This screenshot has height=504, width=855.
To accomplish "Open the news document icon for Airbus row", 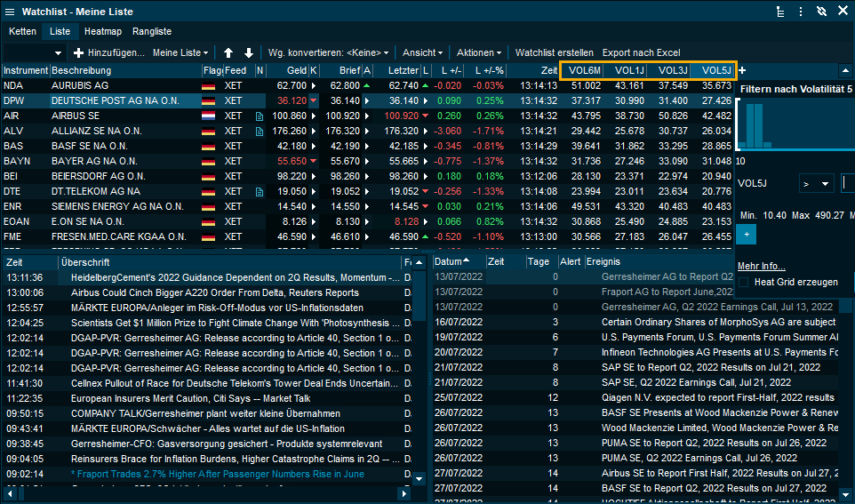I will [260, 116].
